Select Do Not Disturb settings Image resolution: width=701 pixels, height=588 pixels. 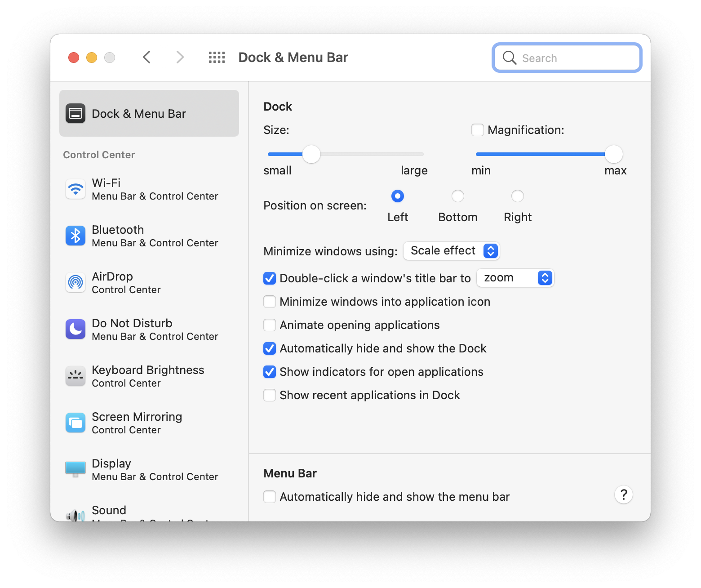(148, 329)
